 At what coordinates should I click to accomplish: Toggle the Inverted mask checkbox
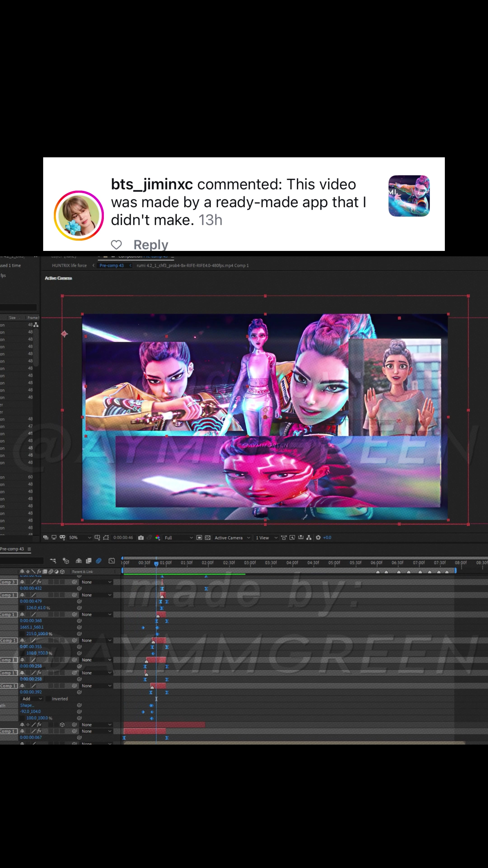click(48, 699)
